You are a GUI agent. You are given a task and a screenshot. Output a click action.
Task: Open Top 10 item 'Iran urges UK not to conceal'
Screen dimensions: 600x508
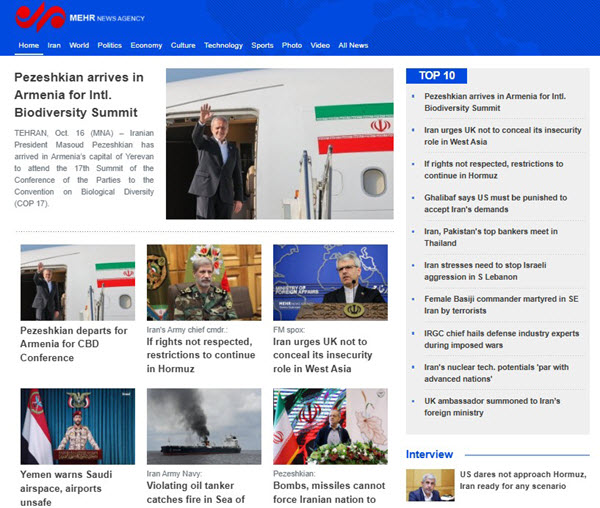pyautogui.click(x=502, y=136)
